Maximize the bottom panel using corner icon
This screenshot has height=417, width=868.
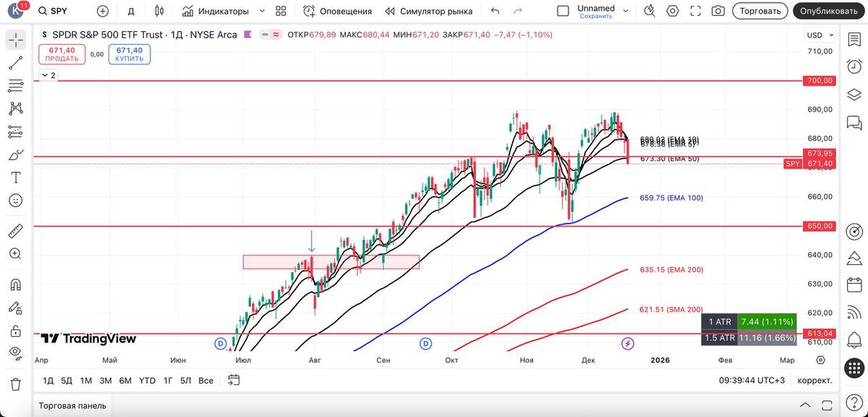(826, 405)
